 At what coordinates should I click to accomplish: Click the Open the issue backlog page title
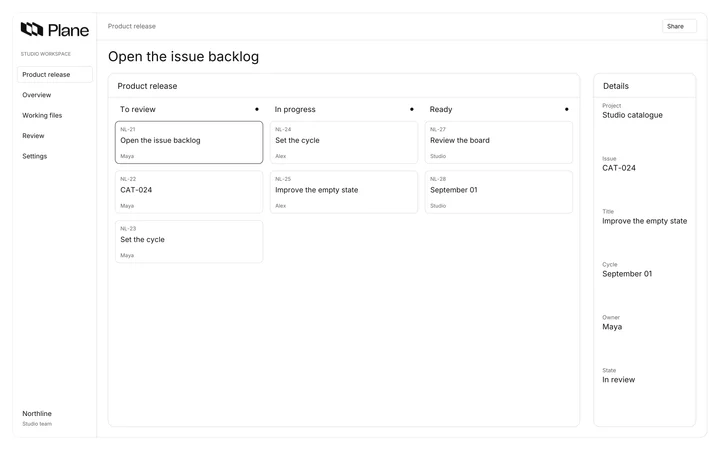coord(184,56)
